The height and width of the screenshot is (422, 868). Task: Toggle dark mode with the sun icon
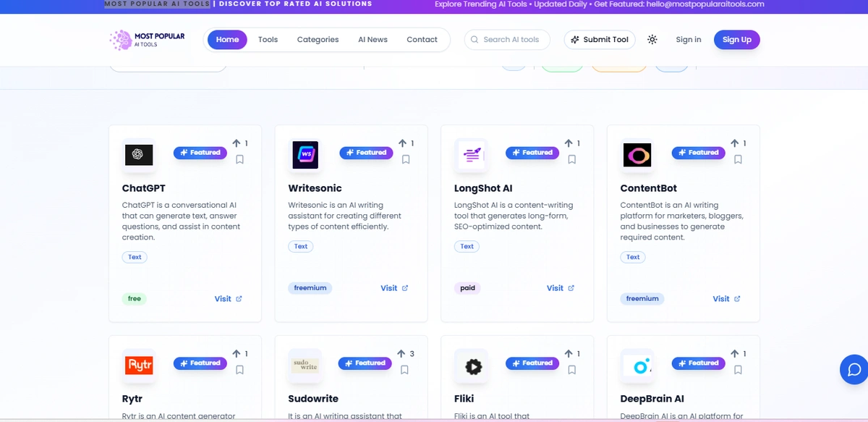(652, 40)
